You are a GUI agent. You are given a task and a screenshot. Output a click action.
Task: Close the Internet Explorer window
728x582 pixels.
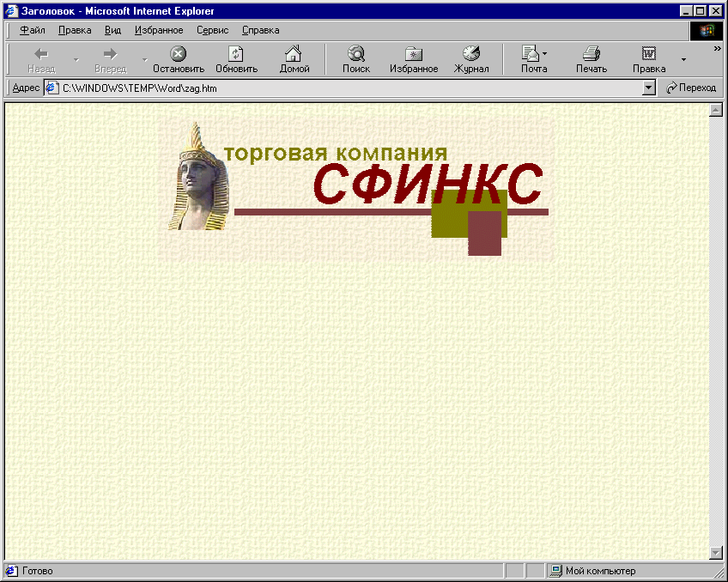715,10
